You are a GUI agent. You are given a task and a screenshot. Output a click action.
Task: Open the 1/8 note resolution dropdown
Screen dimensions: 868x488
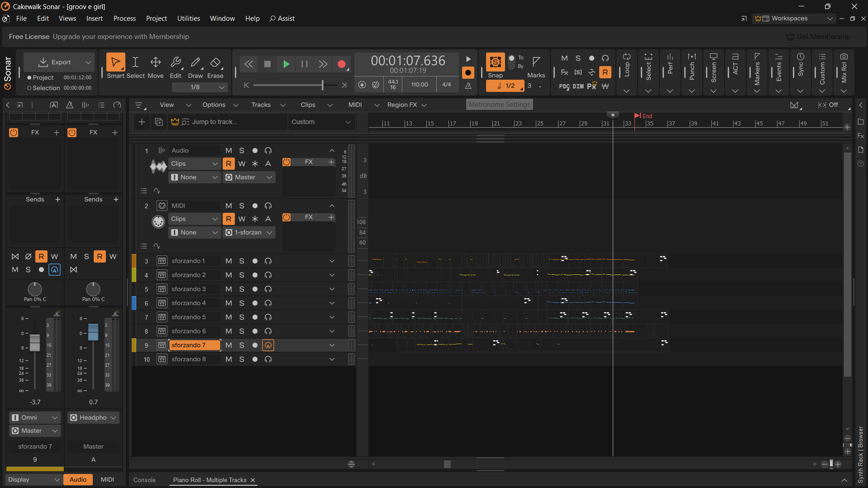coord(201,87)
